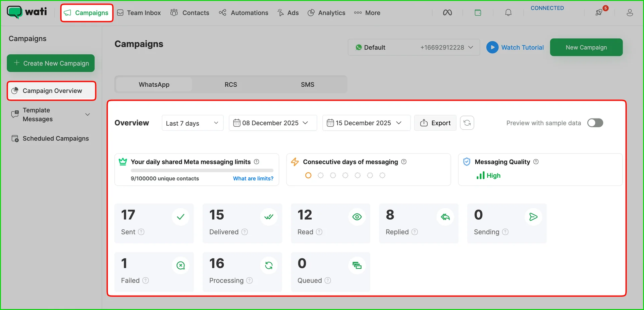The height and width of the screenshot is (310, 644).
Task: Click the New Campaign button
Action: point(586,47)
